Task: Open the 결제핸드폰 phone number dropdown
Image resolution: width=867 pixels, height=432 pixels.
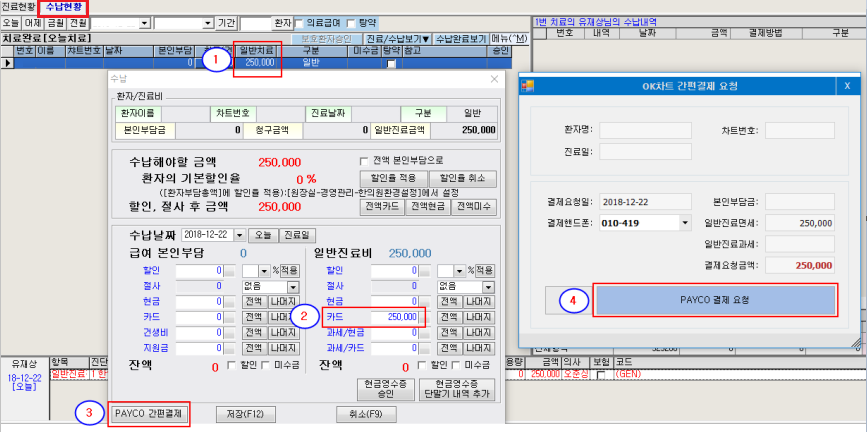Action: [x=686, y=223]
